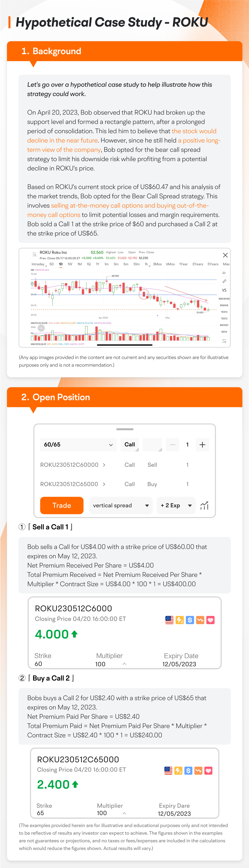Click the lightning icon on ROKU230512C6000 card
This screenshot has height=868, width=249.
[x=180, y=620]
